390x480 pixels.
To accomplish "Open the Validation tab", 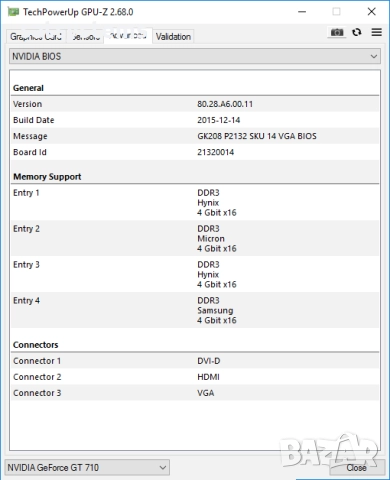I will 173,36.
